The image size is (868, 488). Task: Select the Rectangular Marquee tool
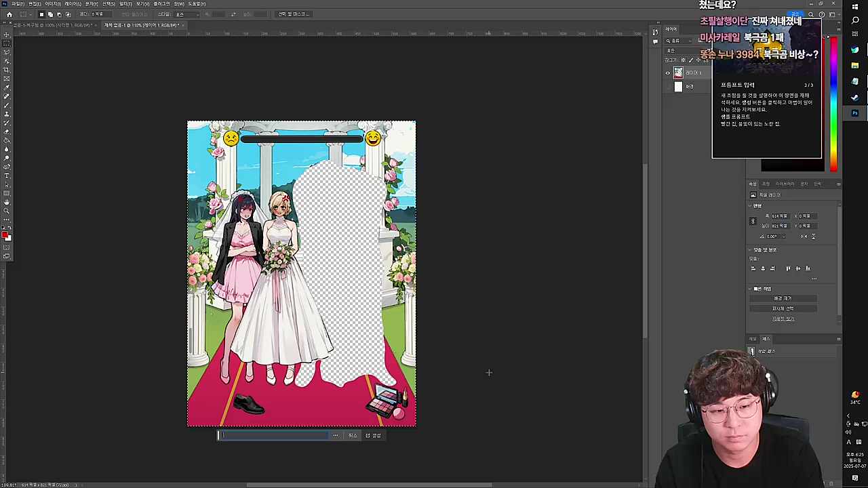tap(7, 43)
